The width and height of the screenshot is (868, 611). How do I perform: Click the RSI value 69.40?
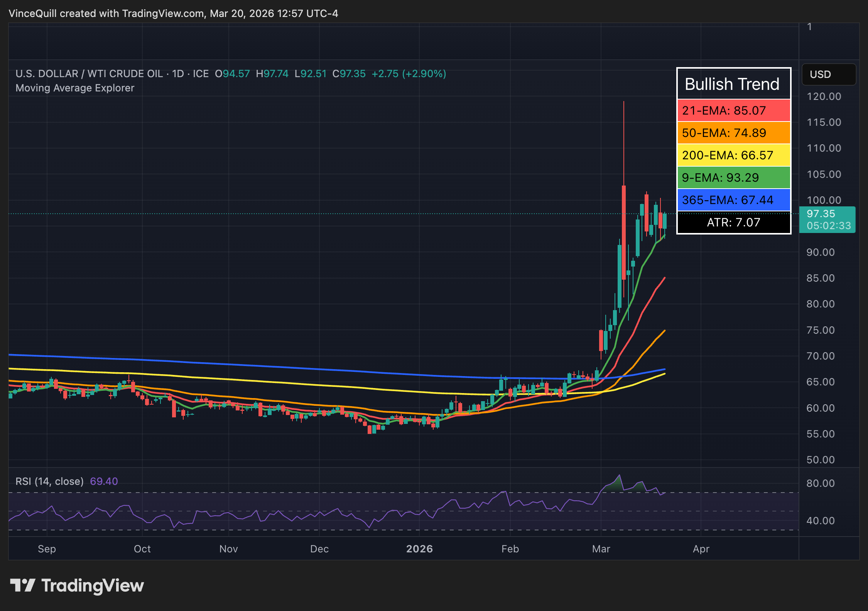104,481
